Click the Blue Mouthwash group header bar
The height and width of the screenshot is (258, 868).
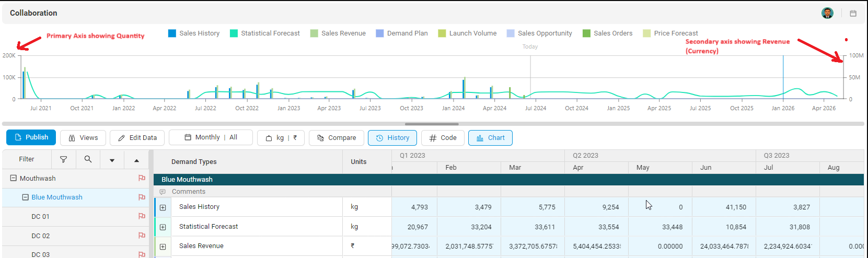pyautogui.click(x=508, y=180)
